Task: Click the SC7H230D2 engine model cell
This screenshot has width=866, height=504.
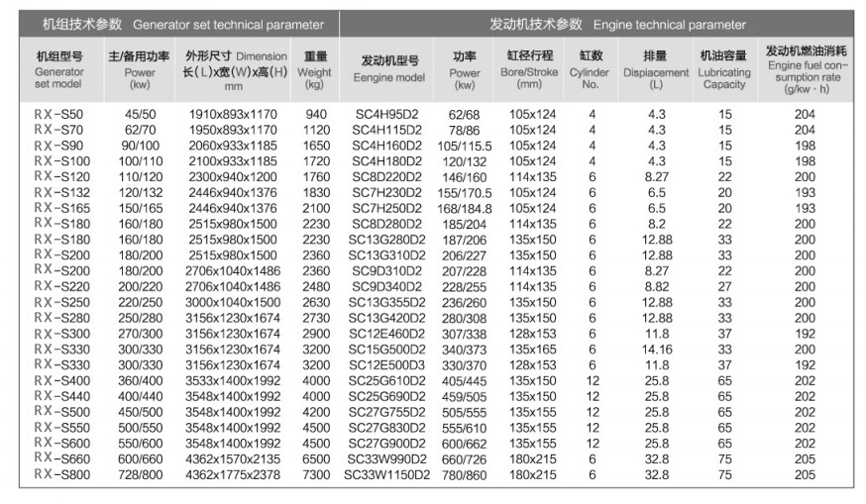Action: pos(386,193)
